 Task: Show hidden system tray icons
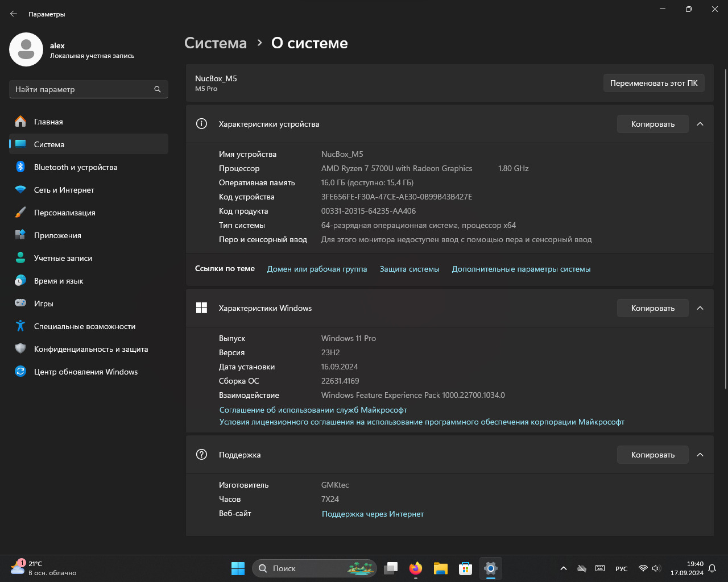[x=563, y=568]
